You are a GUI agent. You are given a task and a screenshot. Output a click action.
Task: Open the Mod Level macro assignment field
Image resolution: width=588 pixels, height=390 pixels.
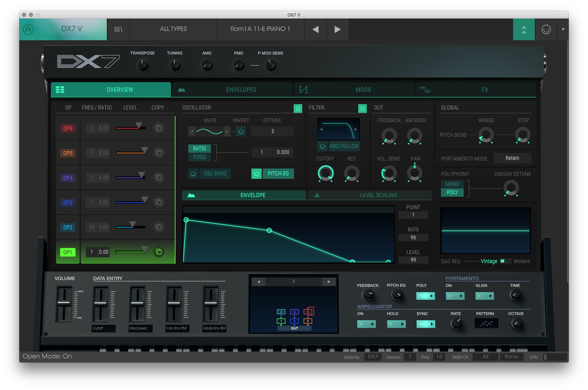pos(141,329)
